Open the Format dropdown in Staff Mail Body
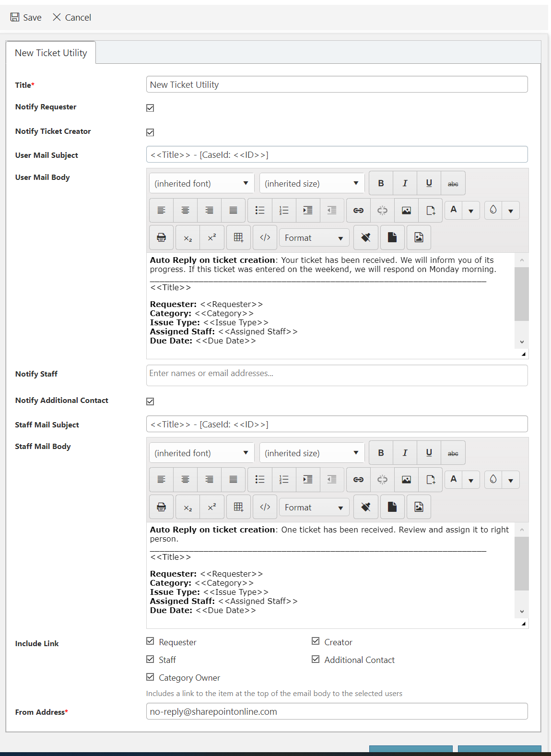The height and width of the screenshot is (756, 551). point(314,508)
